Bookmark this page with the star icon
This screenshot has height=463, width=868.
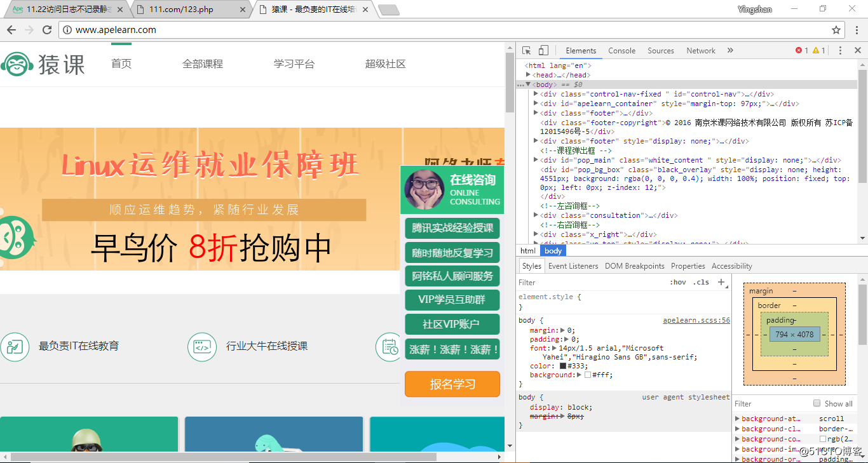pos(836,30)
